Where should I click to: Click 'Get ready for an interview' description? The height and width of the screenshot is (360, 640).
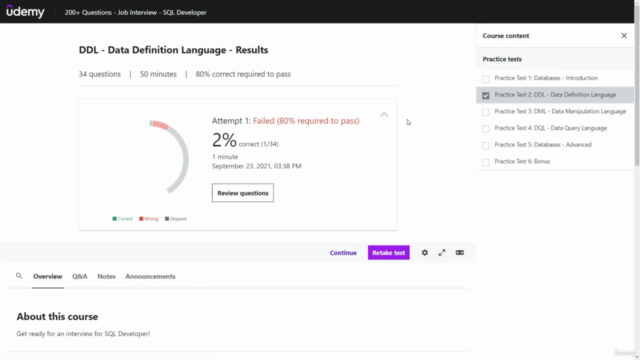click(83, 333)
